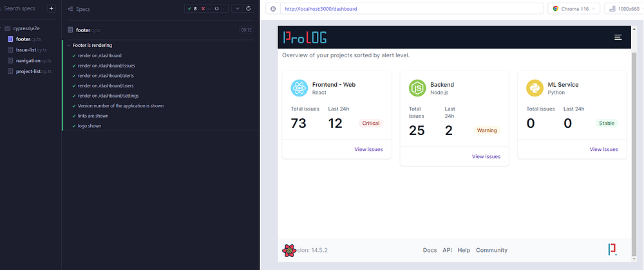Open the Chrome 116 browser dropdown

point(574,8)
